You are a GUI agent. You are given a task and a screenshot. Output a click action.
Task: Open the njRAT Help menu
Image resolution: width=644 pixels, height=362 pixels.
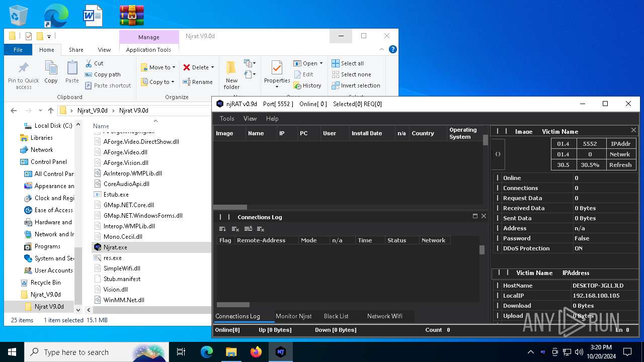[x=272, y=119]
